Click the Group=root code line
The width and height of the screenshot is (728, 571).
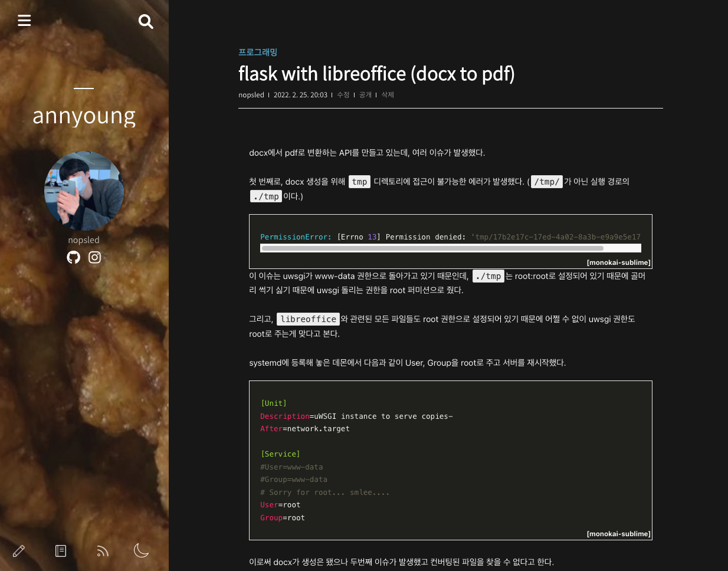(x=283, y=518)
